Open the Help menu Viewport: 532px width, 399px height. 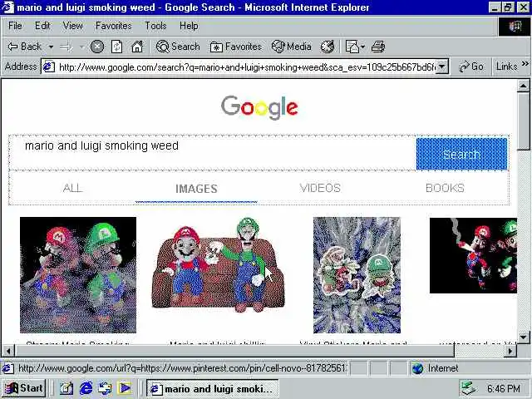point(189,26)
